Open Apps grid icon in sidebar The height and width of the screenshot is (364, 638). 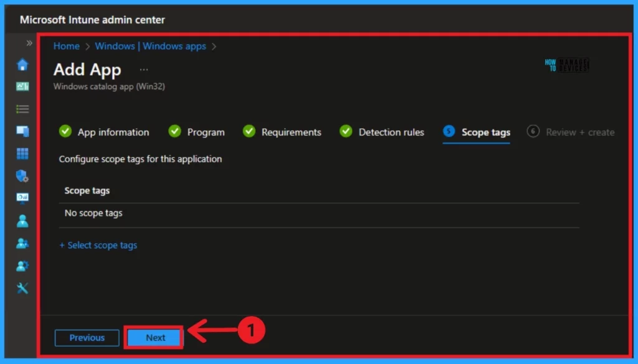[x=22, y=154]
